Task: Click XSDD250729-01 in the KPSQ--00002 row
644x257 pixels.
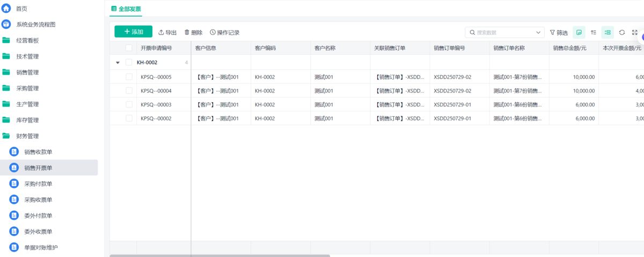Action: pos(452,118)
